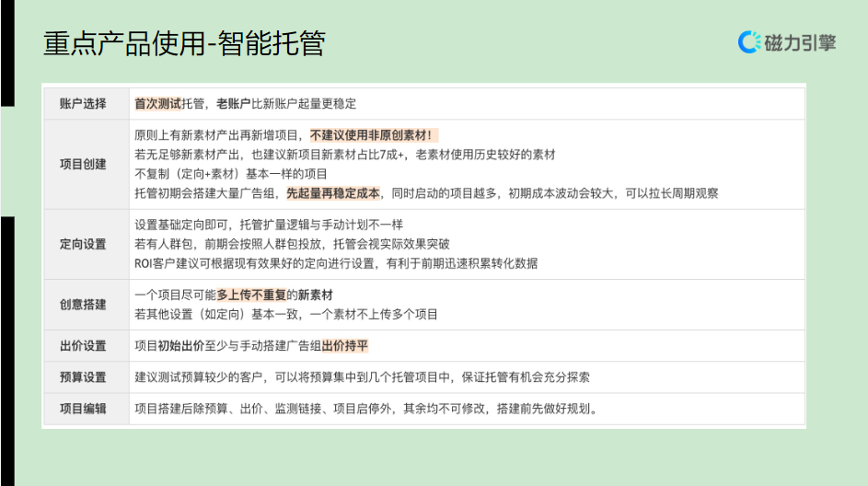Click highlighted text 多上传不重复
The image size is (868, 486).
[x=250, y=295]
